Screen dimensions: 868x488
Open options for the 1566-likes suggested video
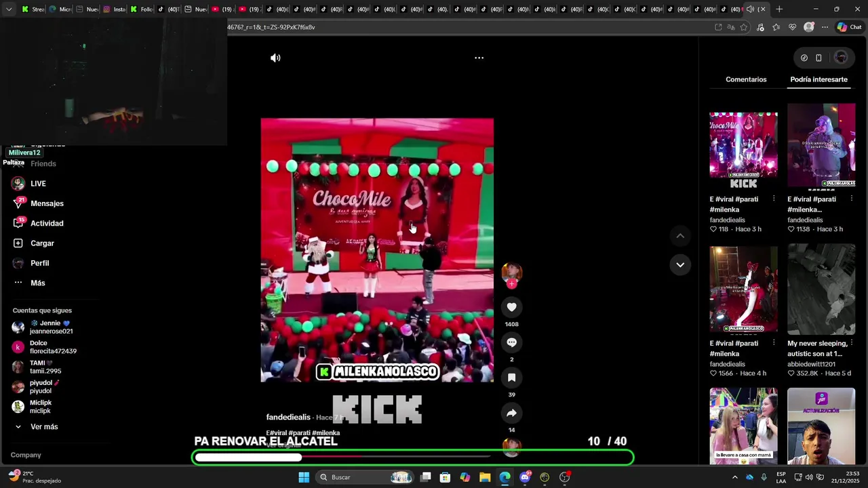click(774, 344)
